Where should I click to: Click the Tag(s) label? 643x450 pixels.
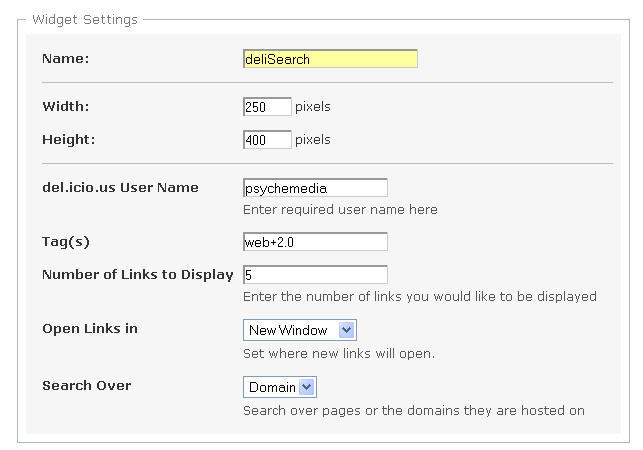point(66,242)
